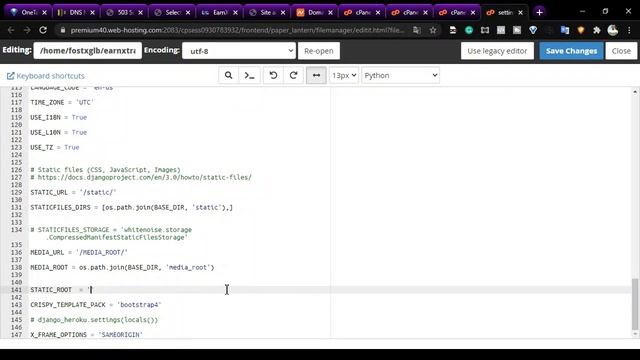Click the translate page icon in address bar
This screenshot has height=360, width=640.
tap(417, 30)
